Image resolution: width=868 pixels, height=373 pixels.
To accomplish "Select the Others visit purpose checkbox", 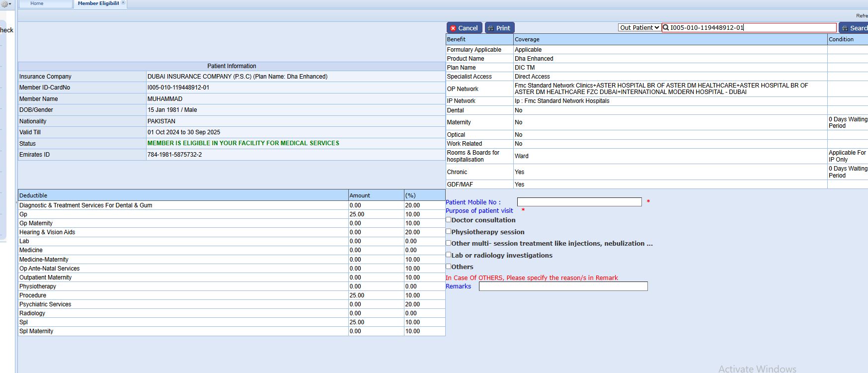I will [449, 267].
